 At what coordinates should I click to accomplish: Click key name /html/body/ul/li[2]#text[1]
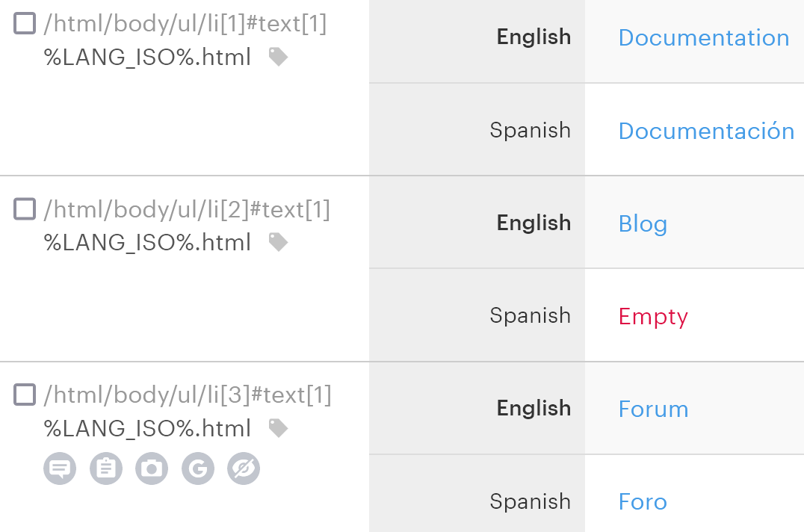187,210
